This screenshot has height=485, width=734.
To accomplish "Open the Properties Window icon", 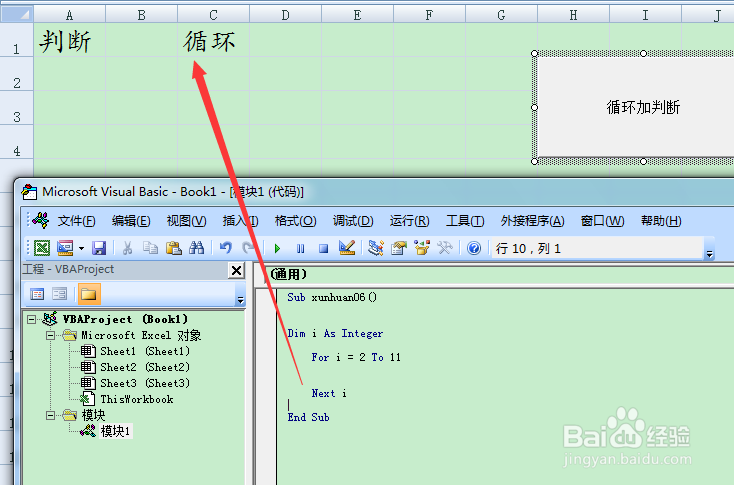I will 399,248.
